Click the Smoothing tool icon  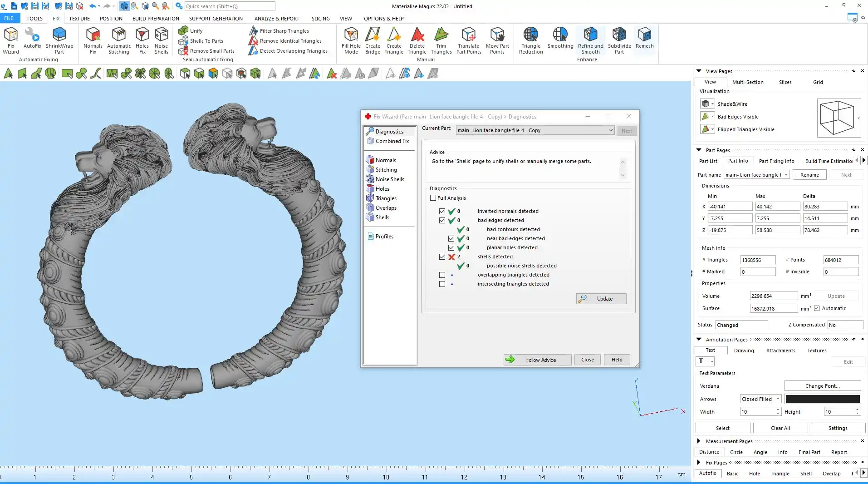coord(560,37)
